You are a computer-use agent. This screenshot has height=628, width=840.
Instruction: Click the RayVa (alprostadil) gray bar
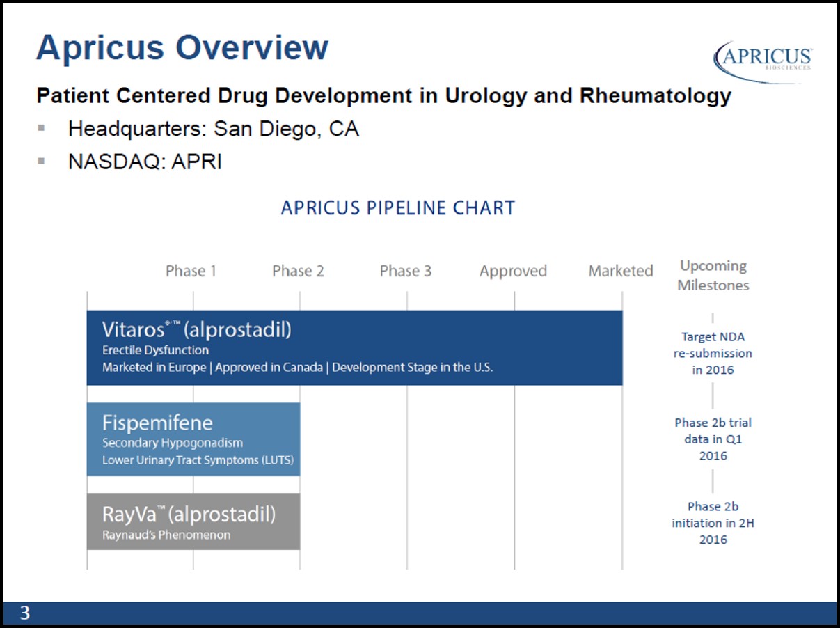[x=193, y=521]
